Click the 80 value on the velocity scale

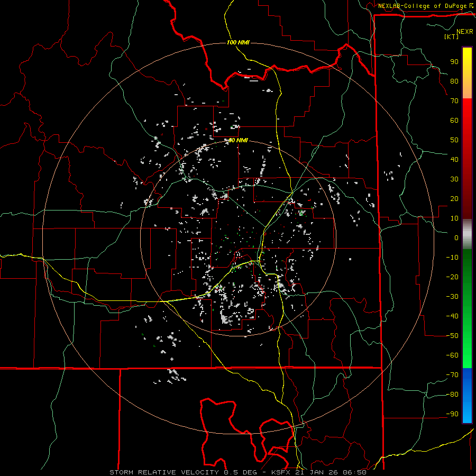(x=454, y=81)
